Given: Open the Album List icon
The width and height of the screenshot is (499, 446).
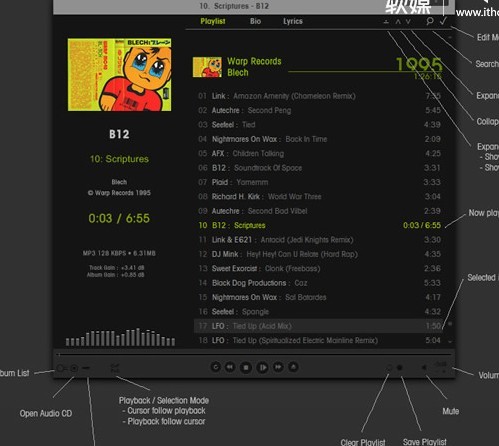Looking at the screenshot, I should 60,368.
